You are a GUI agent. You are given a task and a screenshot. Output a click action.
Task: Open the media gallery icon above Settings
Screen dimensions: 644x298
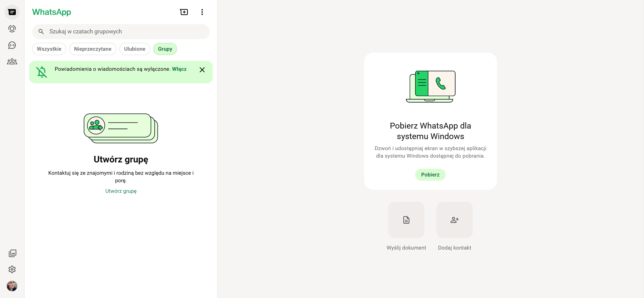click(12, 253)
